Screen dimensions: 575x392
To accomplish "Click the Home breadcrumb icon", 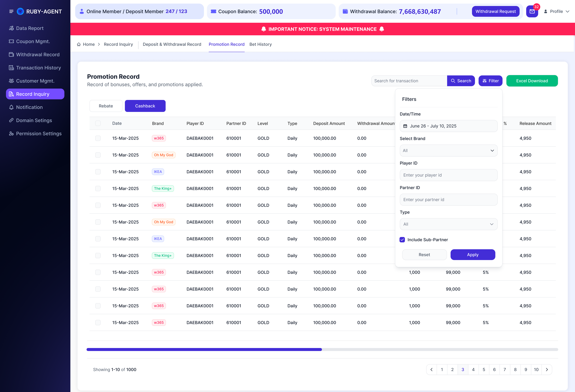I will 79,44.
